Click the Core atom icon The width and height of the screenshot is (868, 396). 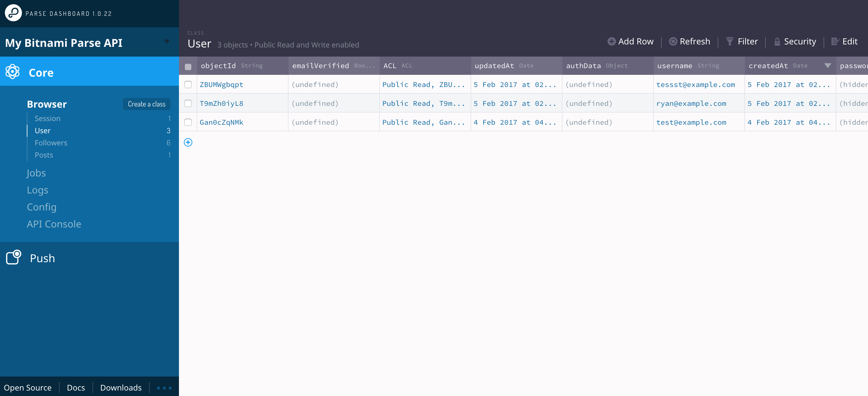(x=12, y=71)
